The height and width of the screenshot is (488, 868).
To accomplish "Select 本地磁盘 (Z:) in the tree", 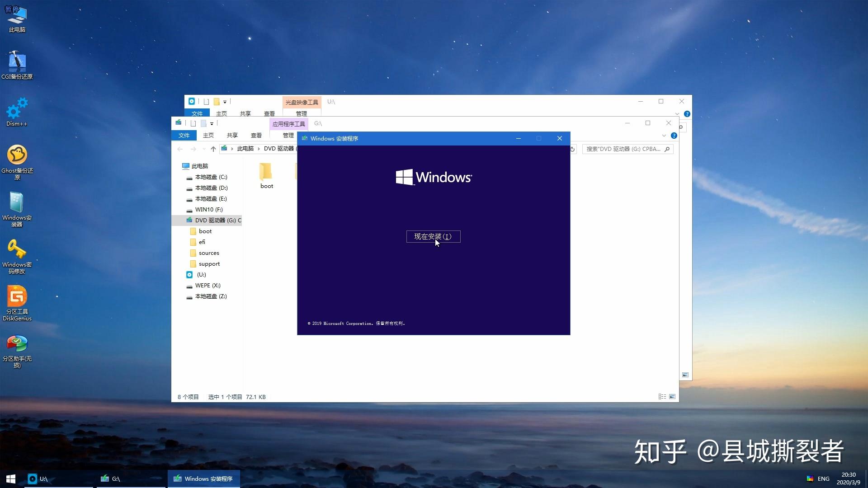I will coord(211,296).
